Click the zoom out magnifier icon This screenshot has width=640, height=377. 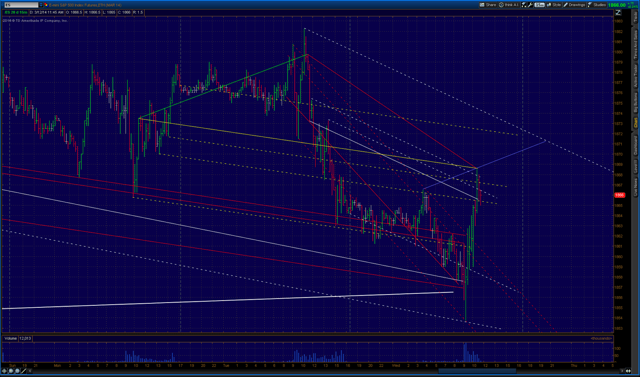(18, 371)
